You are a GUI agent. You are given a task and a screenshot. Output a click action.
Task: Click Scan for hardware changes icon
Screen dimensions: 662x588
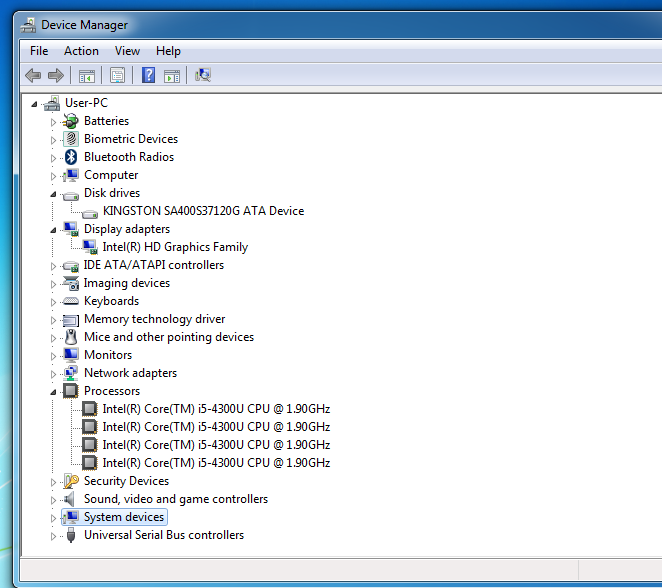pos(203,75)
